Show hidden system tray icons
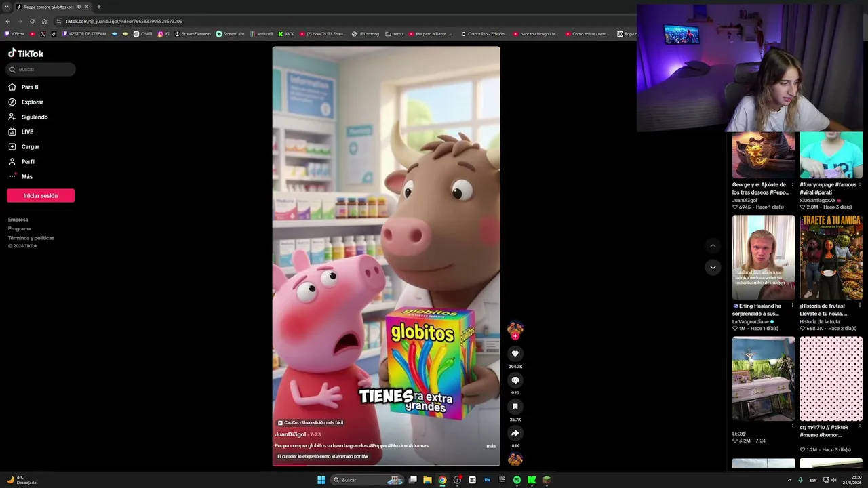Viewport: 868px width, 488px height. coord(789,480)
